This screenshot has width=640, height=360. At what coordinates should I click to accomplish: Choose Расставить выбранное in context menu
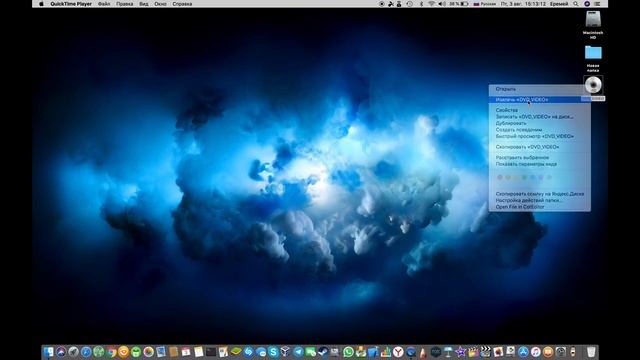(540, 158)
